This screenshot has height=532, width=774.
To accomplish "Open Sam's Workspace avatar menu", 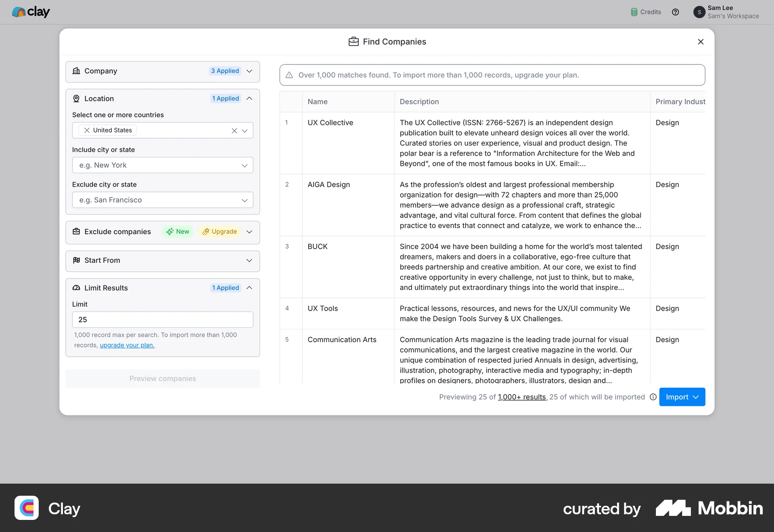I will pos(700,12).
